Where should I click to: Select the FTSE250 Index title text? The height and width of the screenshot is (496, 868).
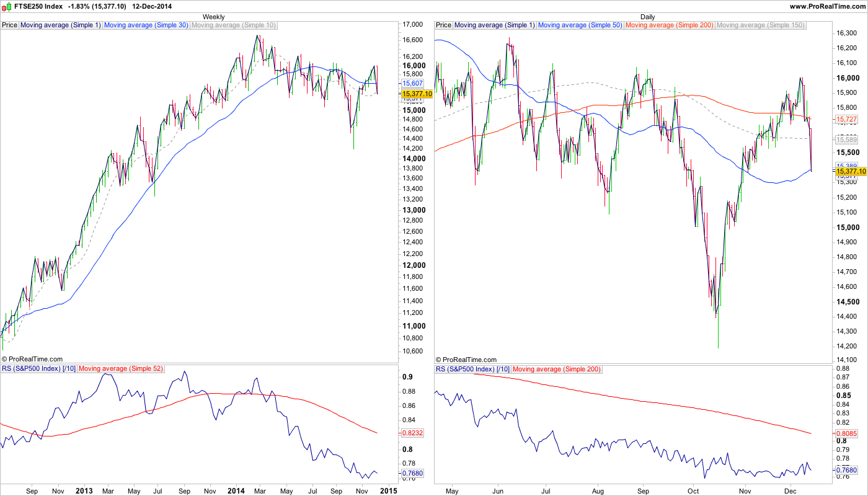38,6
